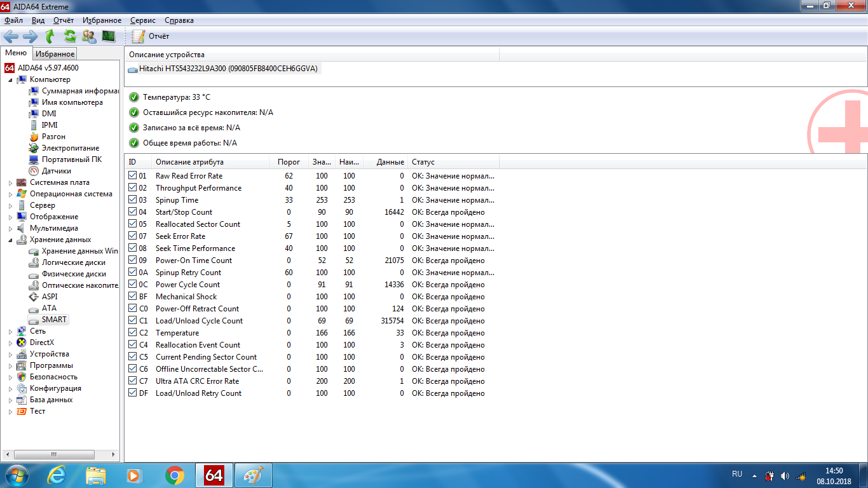Screen dimensions: 868x488
Task: Uncheck attribute 01 Raw Read Error Rate
Action: click(132, 175)
